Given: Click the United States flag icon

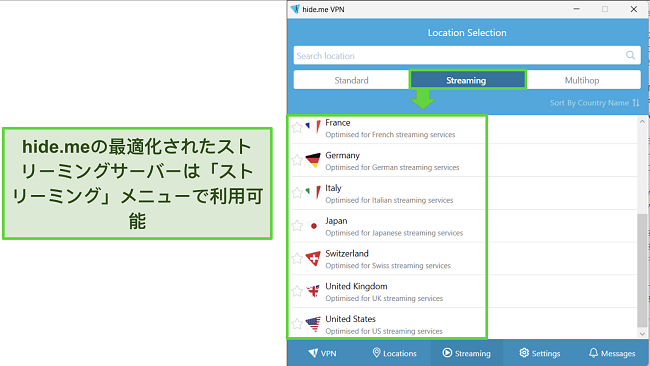Looking at the screenshot, I should [x=313, y=324].
